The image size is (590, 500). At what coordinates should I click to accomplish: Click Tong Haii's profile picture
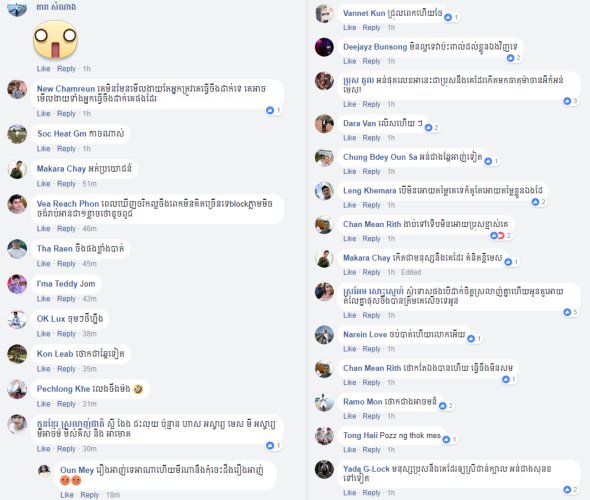(x=324, y=436)
